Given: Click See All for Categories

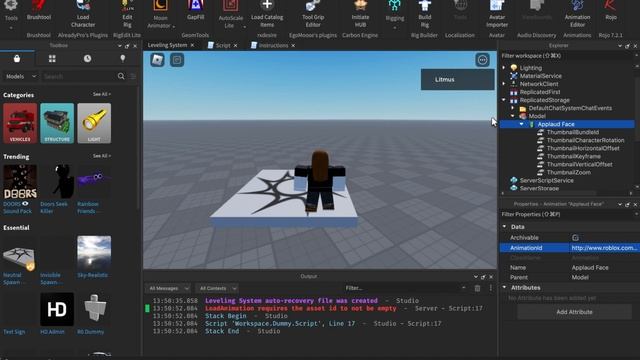Looking at the screenshot, I should pos(101,94).
